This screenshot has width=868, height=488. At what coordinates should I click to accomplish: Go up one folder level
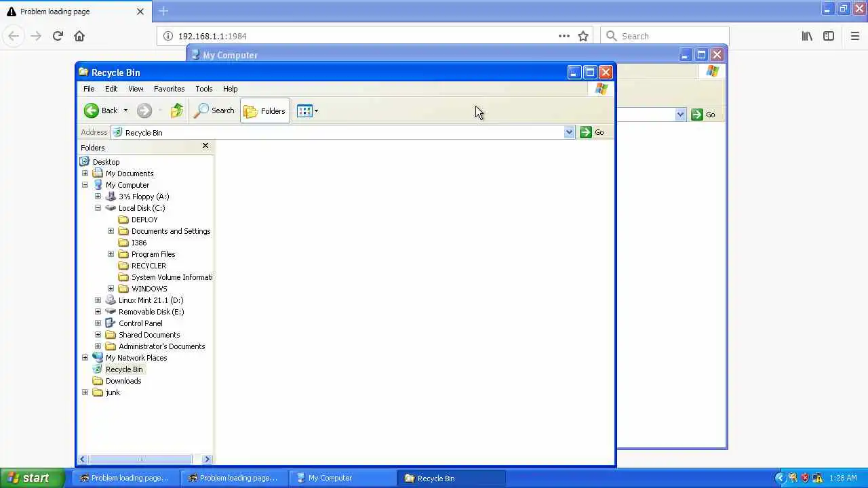[x=177, y=110]
